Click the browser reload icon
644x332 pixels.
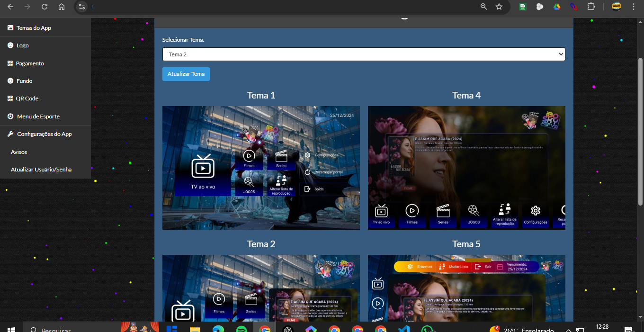(x=44, y=7)
